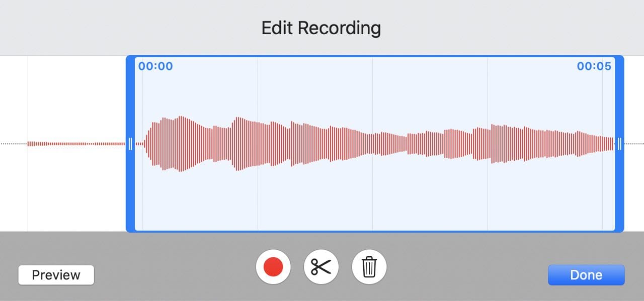Click the dotted baseline right of selection
Screen dimensions: 644x301
tap(634, 144)
